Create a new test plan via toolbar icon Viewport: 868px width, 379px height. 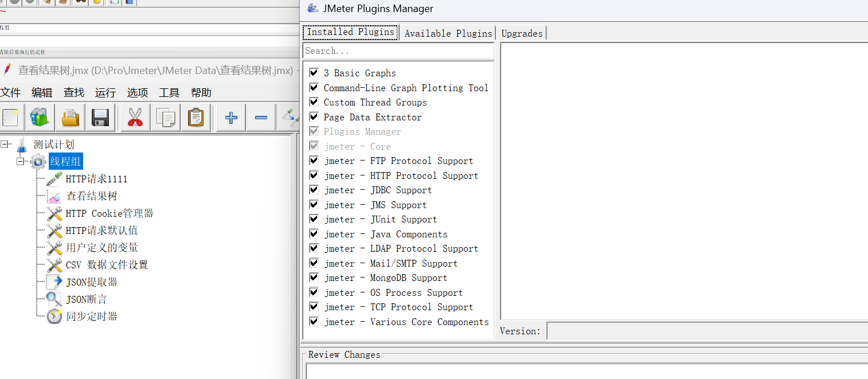tap(10, 118)
